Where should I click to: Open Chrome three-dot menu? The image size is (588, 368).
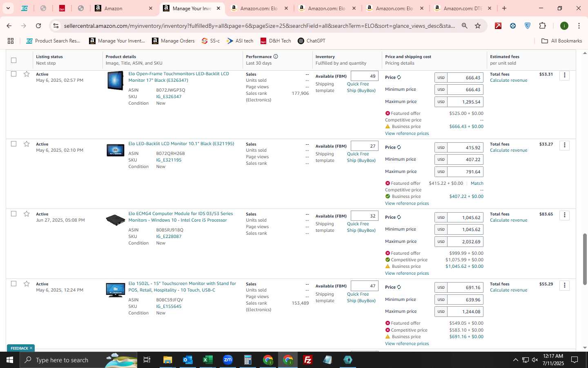pyautogui.click(x=579, y=26)
